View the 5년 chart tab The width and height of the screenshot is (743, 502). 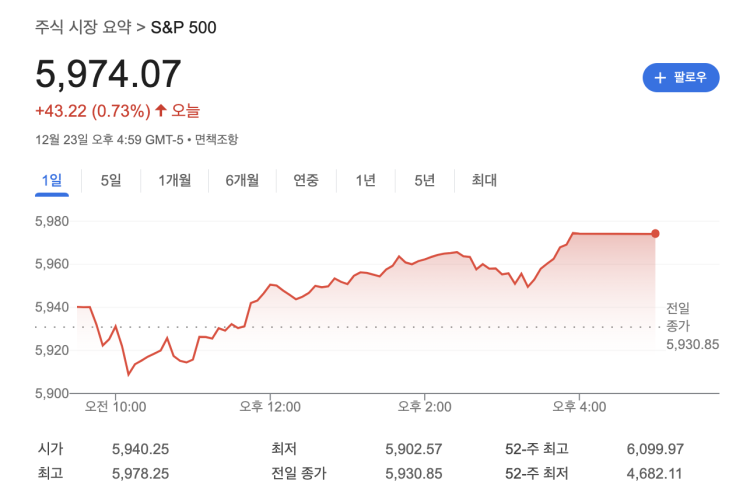425,180
